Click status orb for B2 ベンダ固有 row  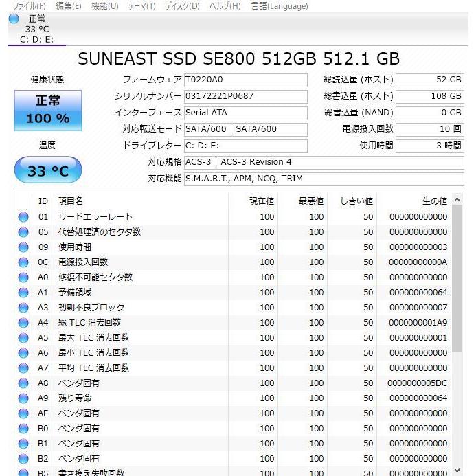23,459
